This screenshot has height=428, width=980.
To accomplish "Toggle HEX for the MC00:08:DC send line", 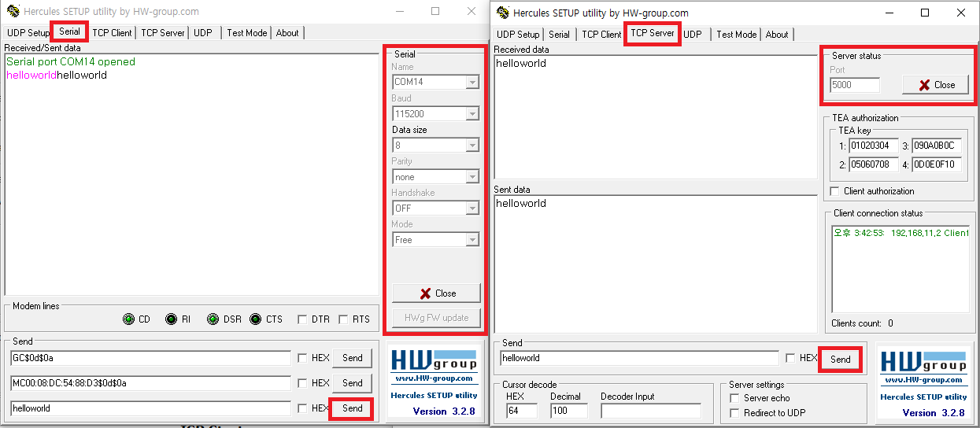I will (x=302, y=383).
